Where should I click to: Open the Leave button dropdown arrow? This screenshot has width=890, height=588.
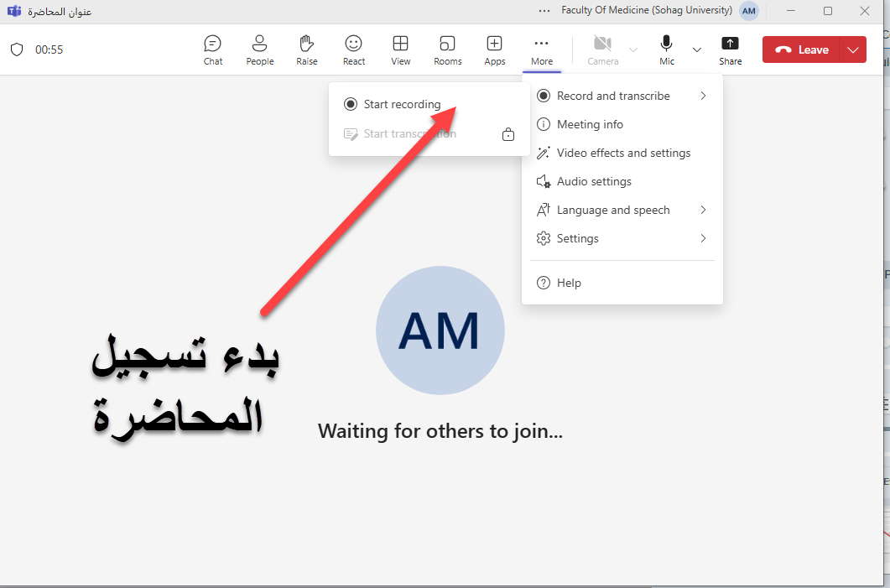[853, 49]
